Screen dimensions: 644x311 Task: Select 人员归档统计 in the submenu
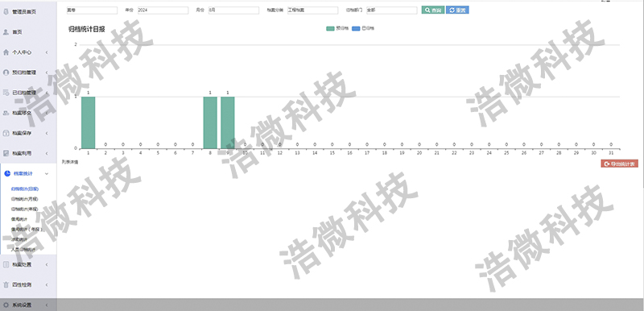click(23, 250)
